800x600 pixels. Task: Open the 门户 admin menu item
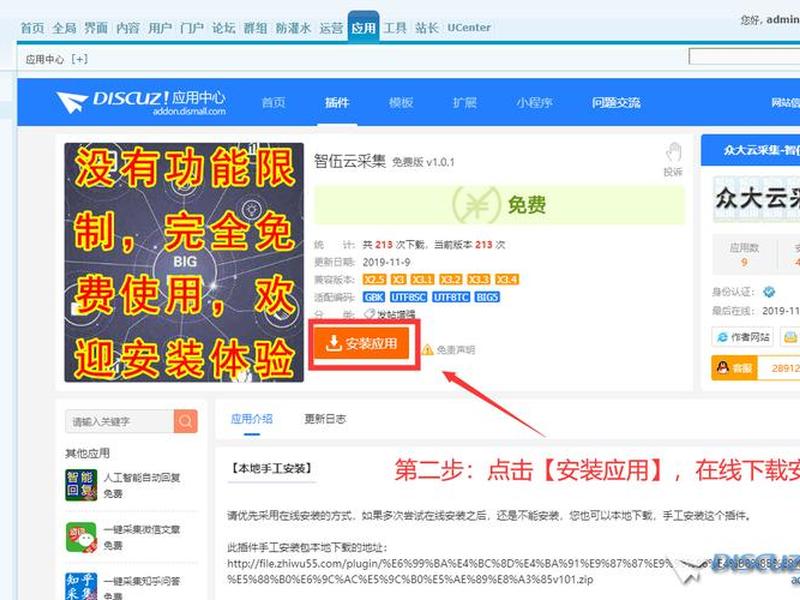coord(192,28)
